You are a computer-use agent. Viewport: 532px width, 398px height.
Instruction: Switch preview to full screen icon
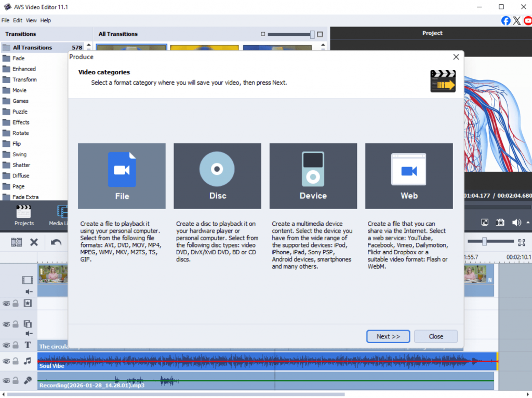click(x=485, y=223)
